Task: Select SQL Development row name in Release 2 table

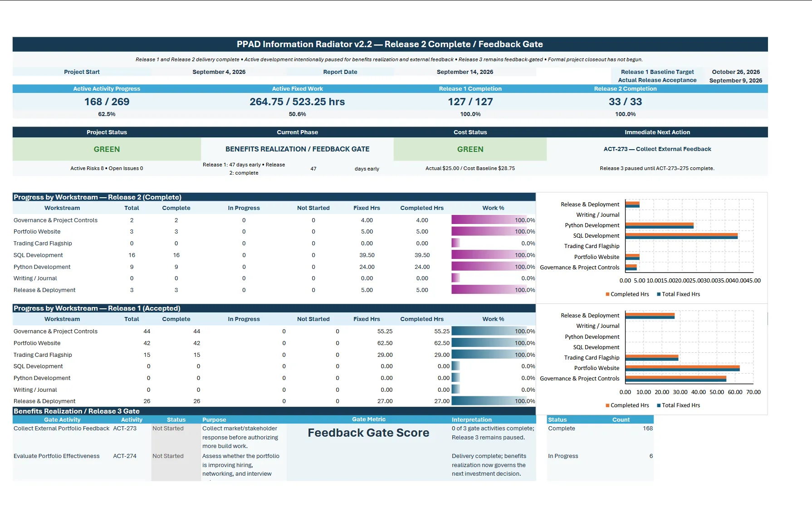Action: [x=38, y=255]
